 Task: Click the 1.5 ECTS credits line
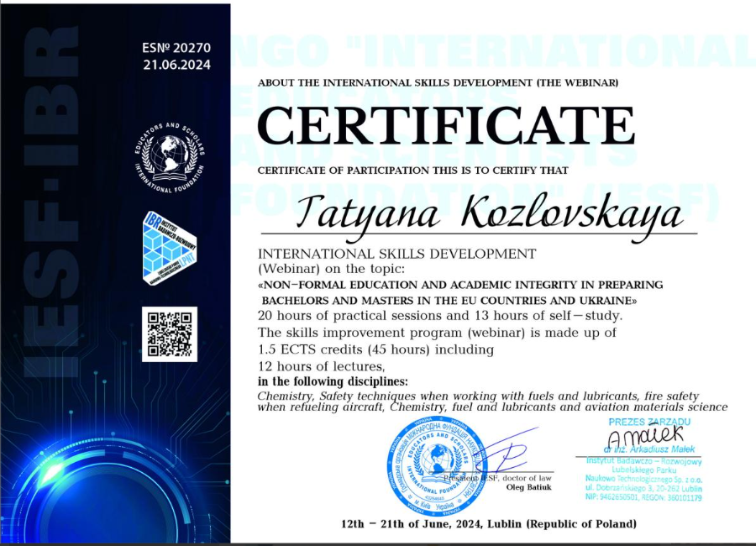point(375,349)
